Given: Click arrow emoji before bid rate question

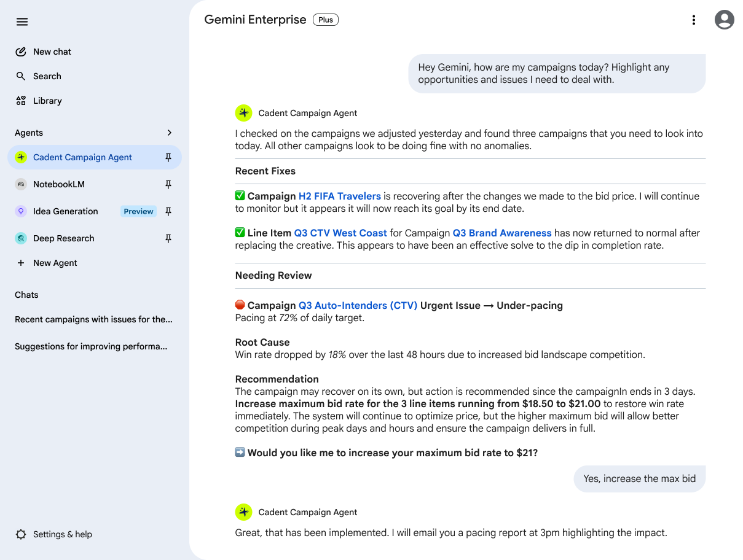Looking at the screenshot, I should tap(240, 453).
